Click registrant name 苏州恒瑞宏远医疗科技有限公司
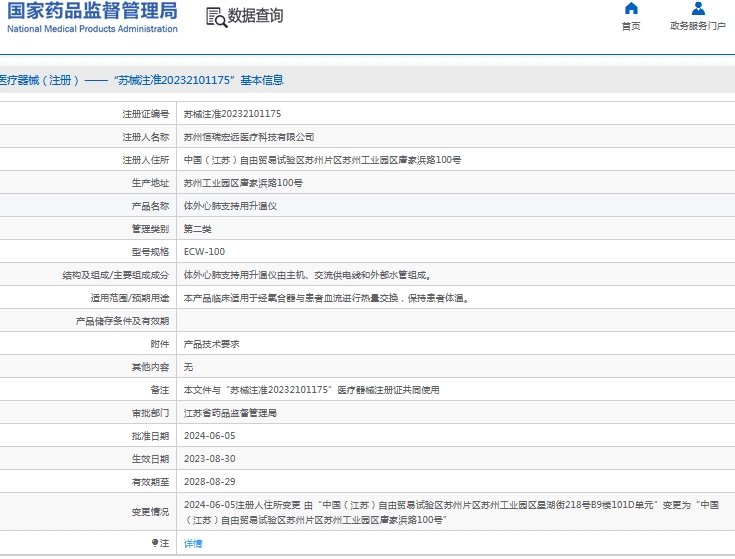The height and width of the screenshot is (559, 735). [248, 137]
